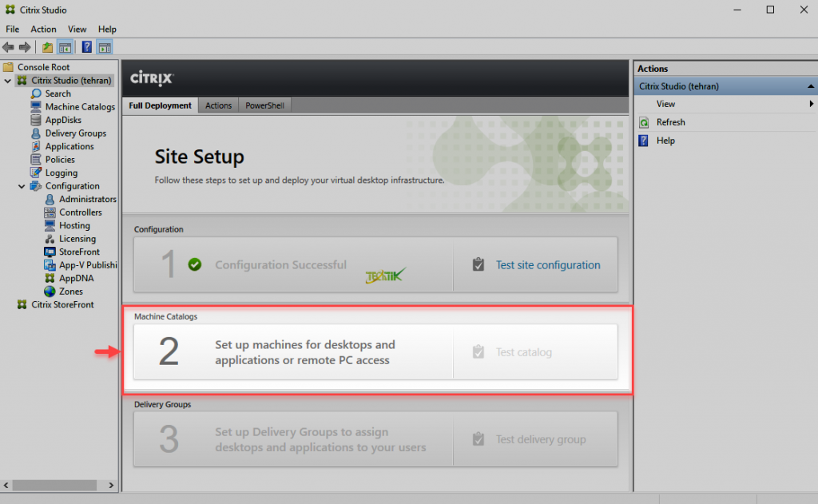Image resolution: width=818 pixels, height=504 pixels.
Task: Open the Action menu
Action: click(43, 29)
